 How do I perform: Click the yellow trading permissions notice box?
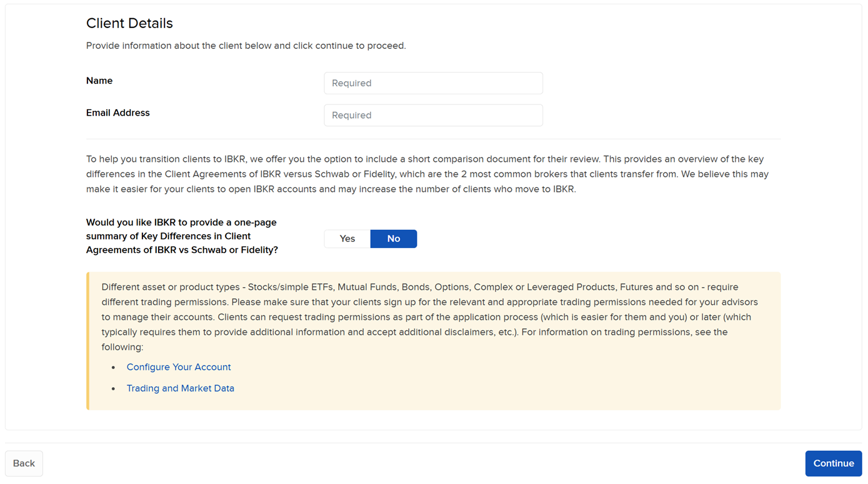[x=434, y=340]
